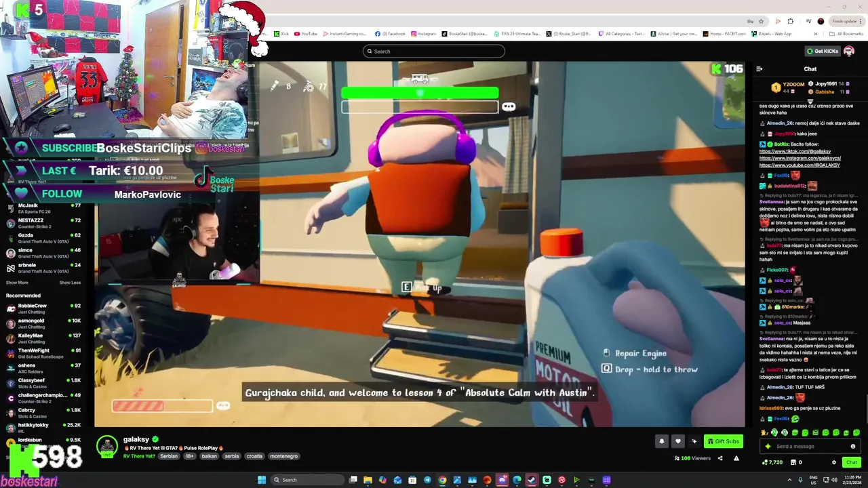The width and height of the screenshot is (868, 488).
Task: Open Steam from the taskbar
Action: tap(532, 480)
